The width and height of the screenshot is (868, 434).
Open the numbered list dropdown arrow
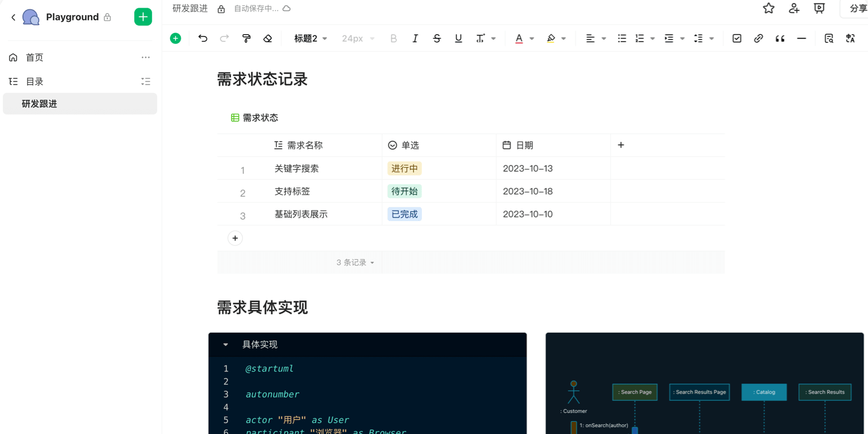pos(653,39)
